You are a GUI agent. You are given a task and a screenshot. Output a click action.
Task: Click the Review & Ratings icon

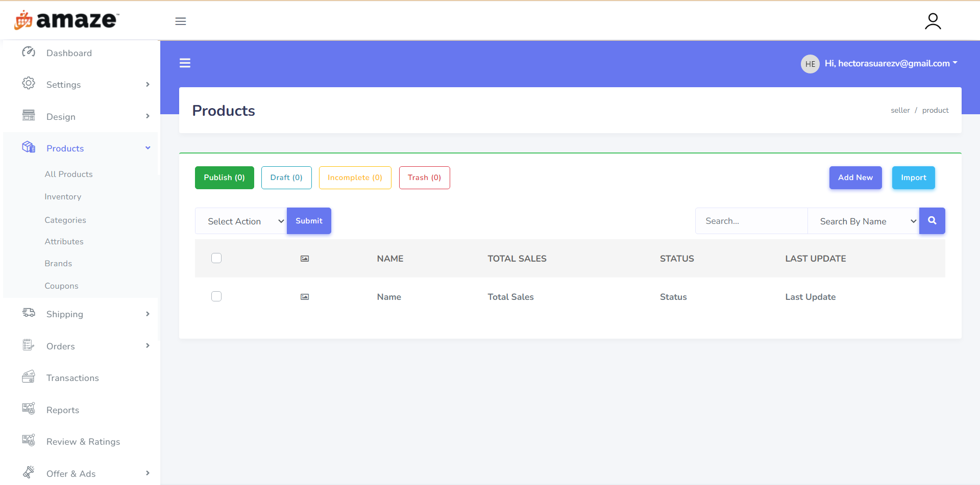[x=29, y=440]
